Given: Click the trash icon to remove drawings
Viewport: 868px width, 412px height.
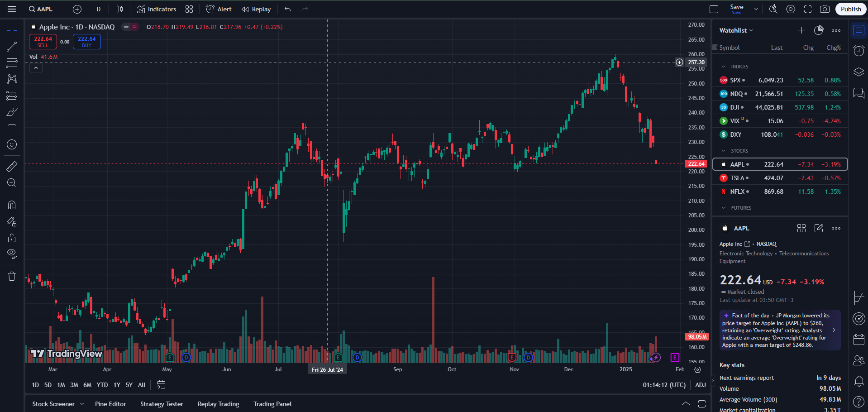Looking at the screenshot, I should [12, 276].
